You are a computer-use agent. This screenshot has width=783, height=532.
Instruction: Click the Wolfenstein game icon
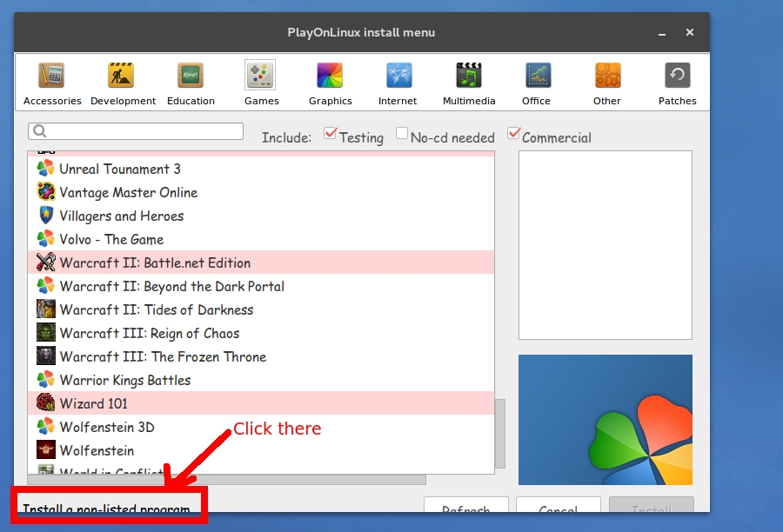45,449
